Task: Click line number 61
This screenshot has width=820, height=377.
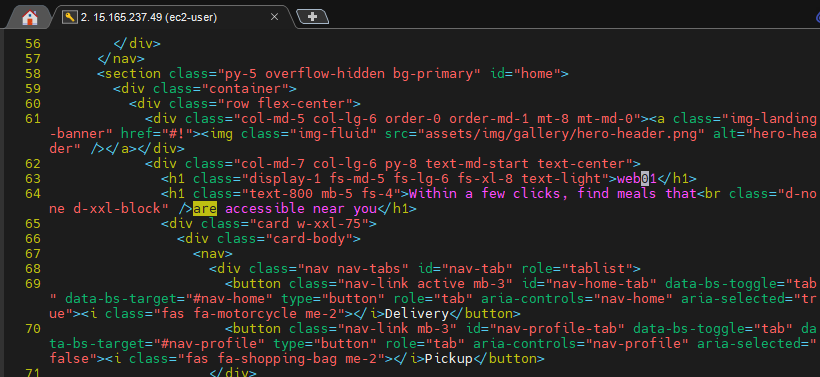Action: [x=32, y=119]
